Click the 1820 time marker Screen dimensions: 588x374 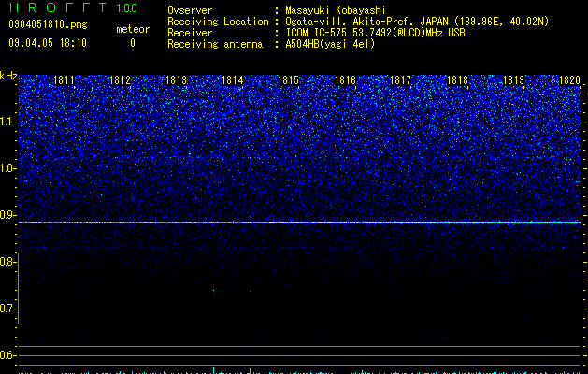coord(569,80)
